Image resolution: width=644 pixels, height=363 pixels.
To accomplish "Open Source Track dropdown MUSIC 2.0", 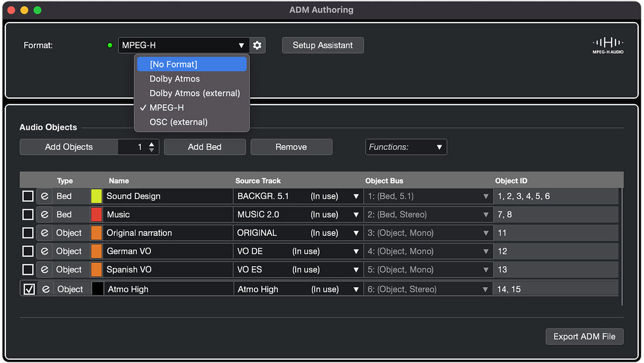I will [x=298, y=215].
